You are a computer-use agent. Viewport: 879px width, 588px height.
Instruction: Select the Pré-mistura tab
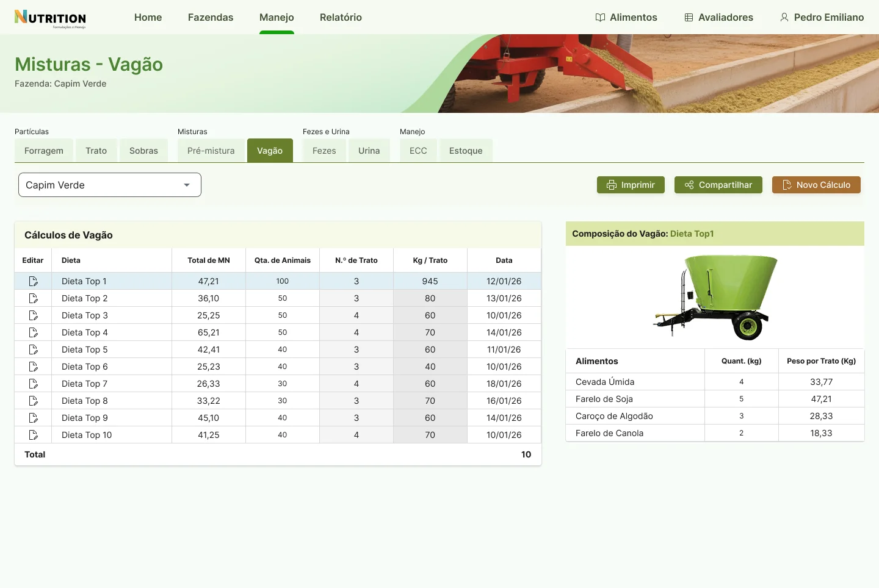(x=211, y=151)
